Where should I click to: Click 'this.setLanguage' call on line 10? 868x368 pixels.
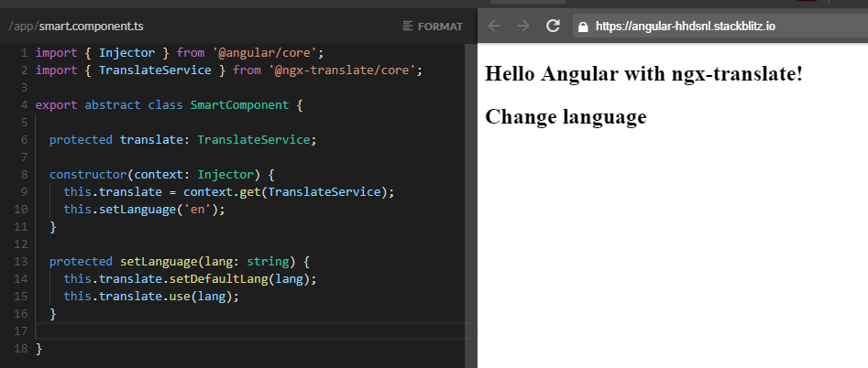coord(119,210)
